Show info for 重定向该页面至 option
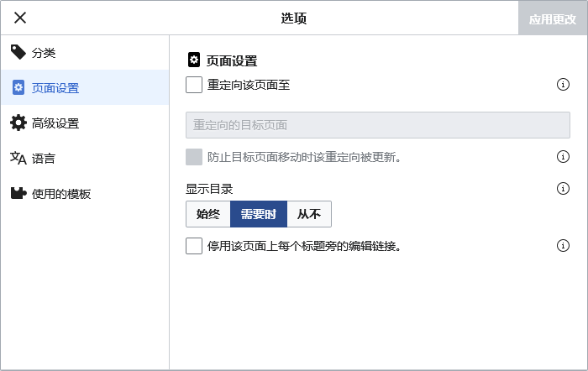This screenshot has width=588, height=371. point(564,85)
